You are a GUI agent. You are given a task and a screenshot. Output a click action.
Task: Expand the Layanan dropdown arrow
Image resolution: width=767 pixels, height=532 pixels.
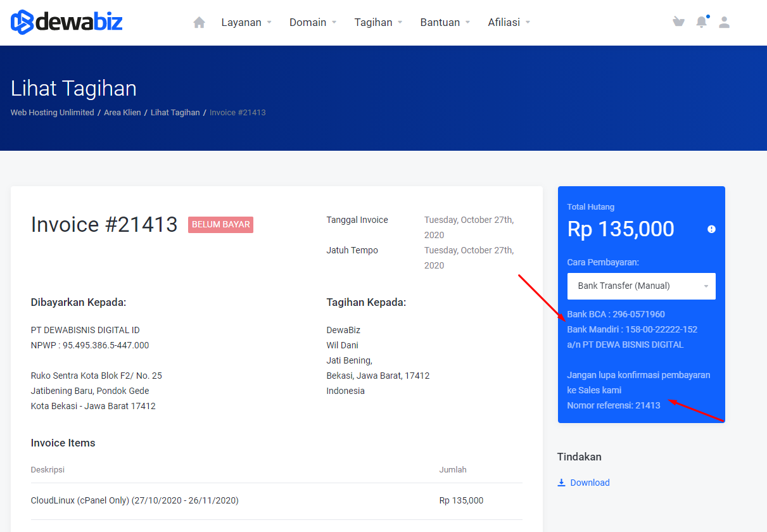(x=269, y=22)
